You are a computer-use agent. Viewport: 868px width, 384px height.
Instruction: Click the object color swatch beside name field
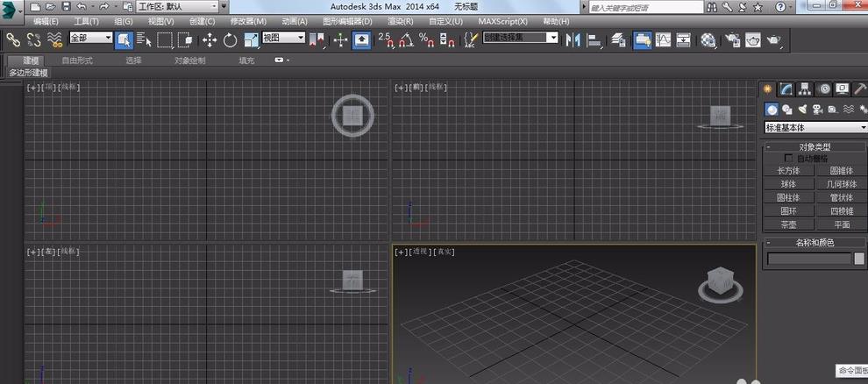pos(858,259)
